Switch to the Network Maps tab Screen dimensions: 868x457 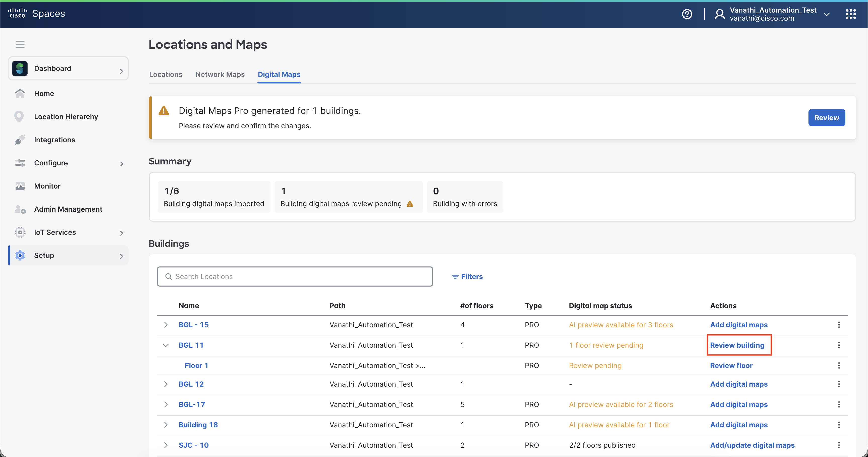point(220,74)
